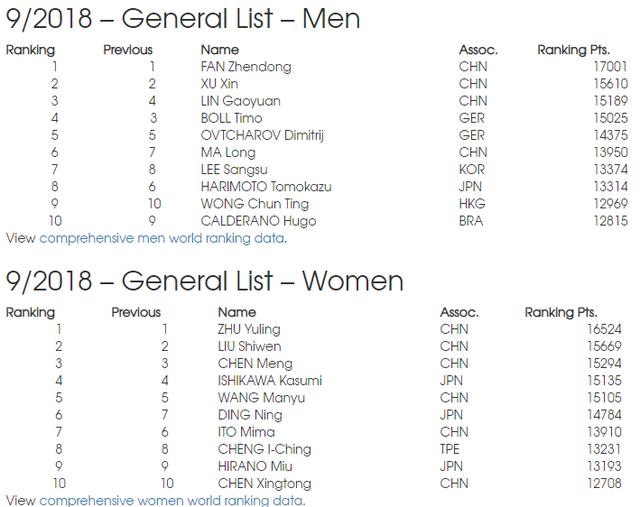The width and height of the screenshot is (640, 507).
Task: Click the men's Previous column header
Action: (128, 50)
